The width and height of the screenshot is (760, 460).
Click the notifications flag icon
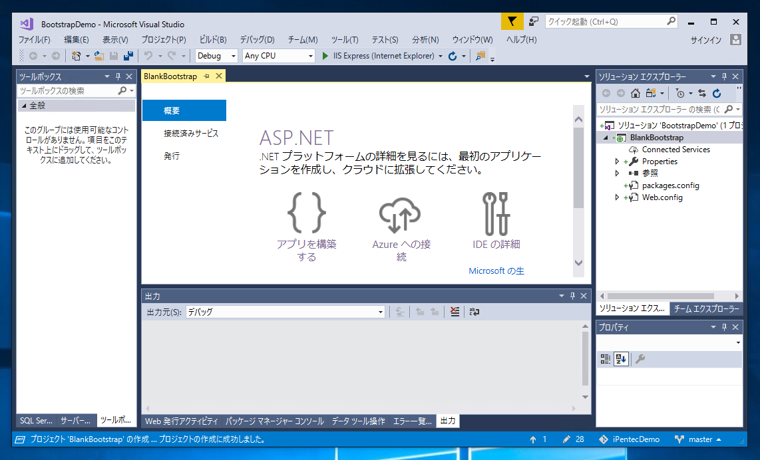[512, 21]
